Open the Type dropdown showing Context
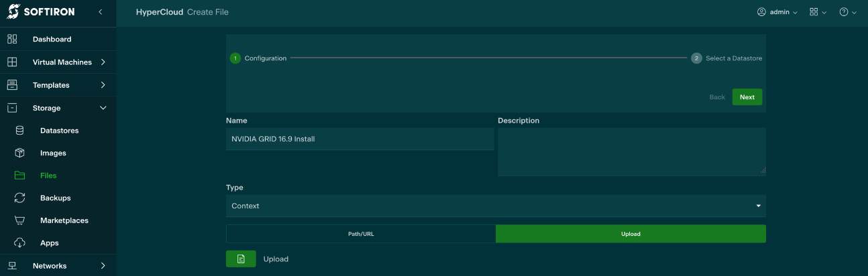Screen dimensions: 868x276 495,206
